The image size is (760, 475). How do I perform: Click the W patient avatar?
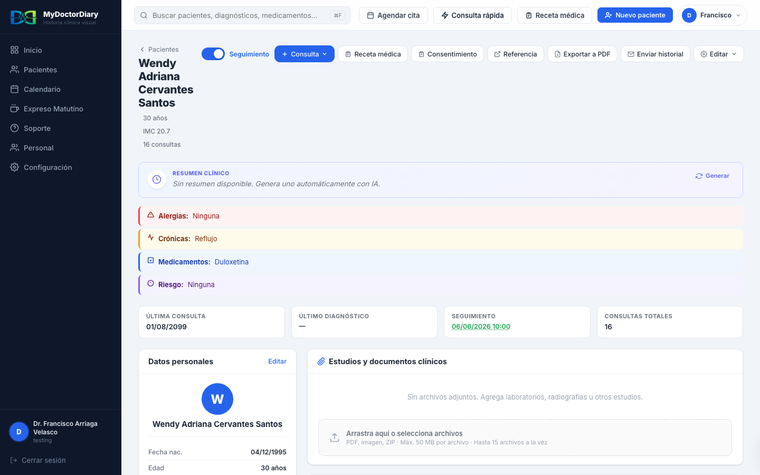pyautogui.click(x=217, y=399)
